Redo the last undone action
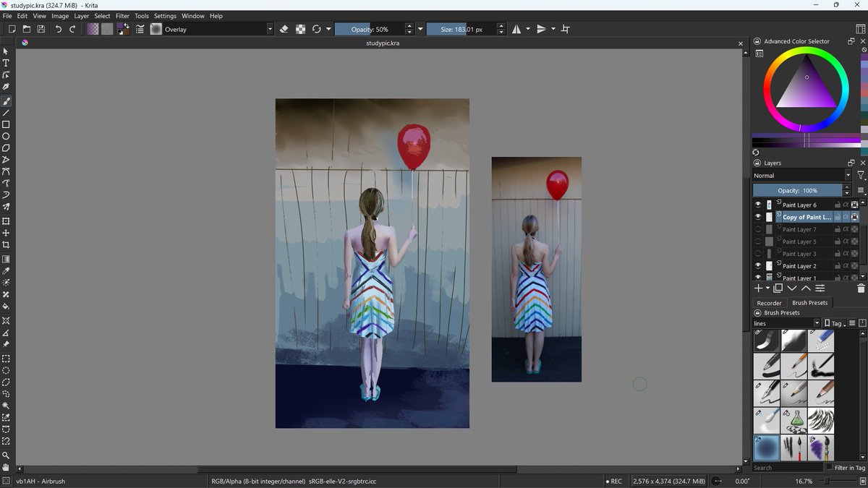 (72, 29)
